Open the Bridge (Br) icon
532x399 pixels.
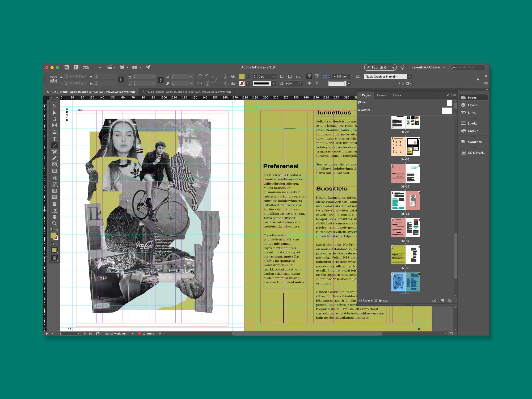[x=67, y=67]
